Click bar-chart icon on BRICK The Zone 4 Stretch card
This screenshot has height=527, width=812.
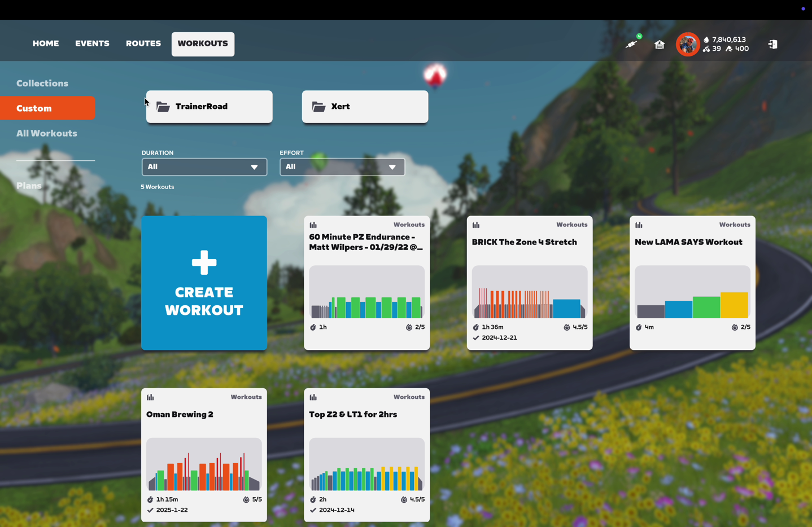pyautogui.click(x=476, y=225)
